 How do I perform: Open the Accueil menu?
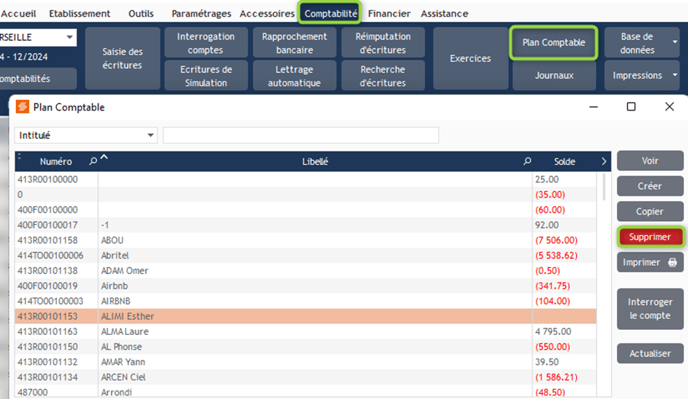(18, 14)
